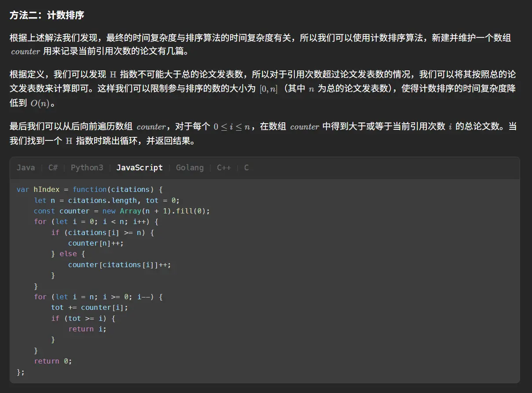Image resolution: width=532 pixels, height=393 pixels.
Task: Click the 0 ≤ i ≤ n inequality
Action: click(232, 127)
